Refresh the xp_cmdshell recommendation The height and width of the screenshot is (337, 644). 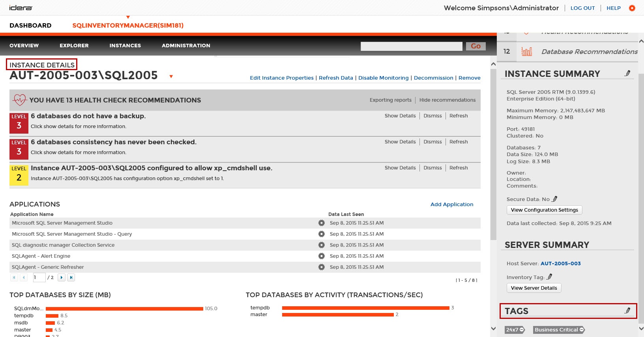point(459,168)
